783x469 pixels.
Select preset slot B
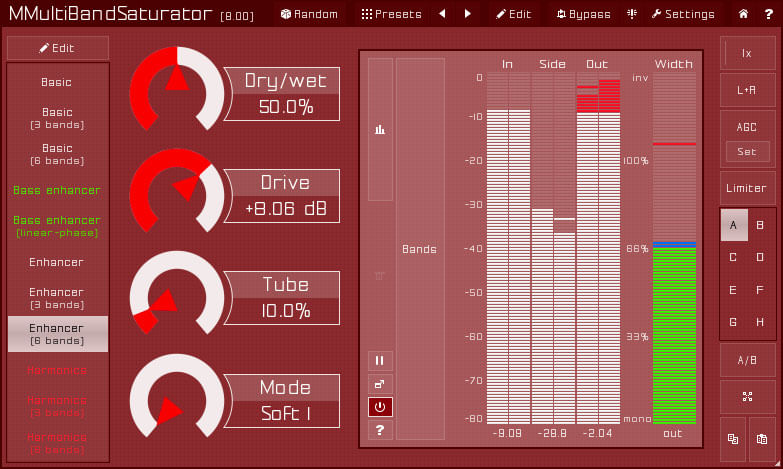click(x=760, y=225)
